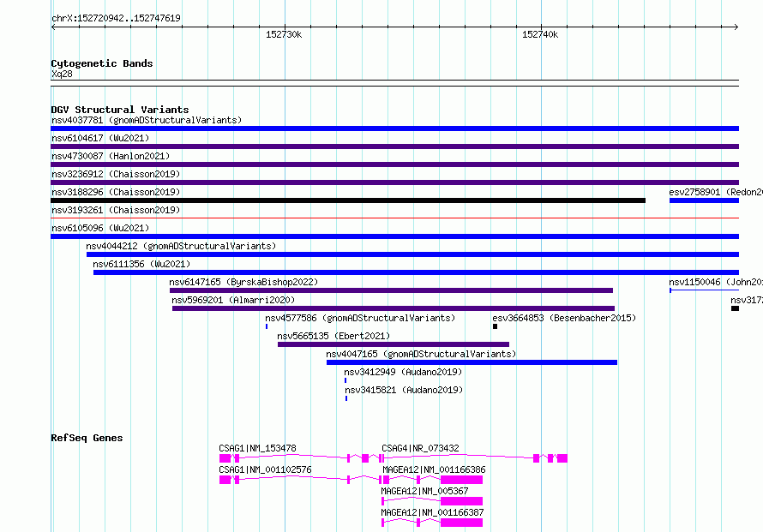Click the right arrow of coordinate ruler
Screen dimensions: 763x532
(x=736, y=27)
